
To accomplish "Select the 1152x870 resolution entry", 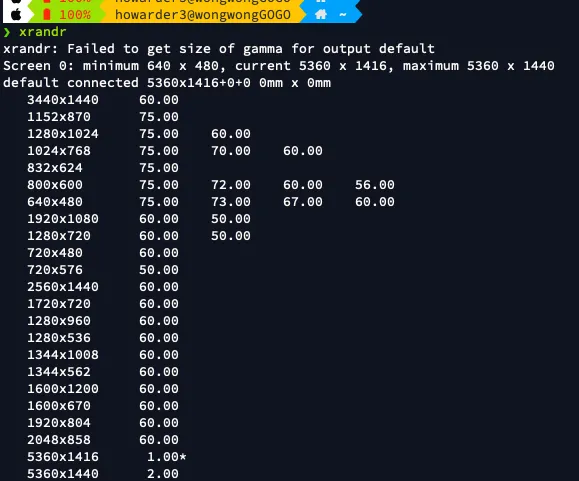I will pos(59,117).
